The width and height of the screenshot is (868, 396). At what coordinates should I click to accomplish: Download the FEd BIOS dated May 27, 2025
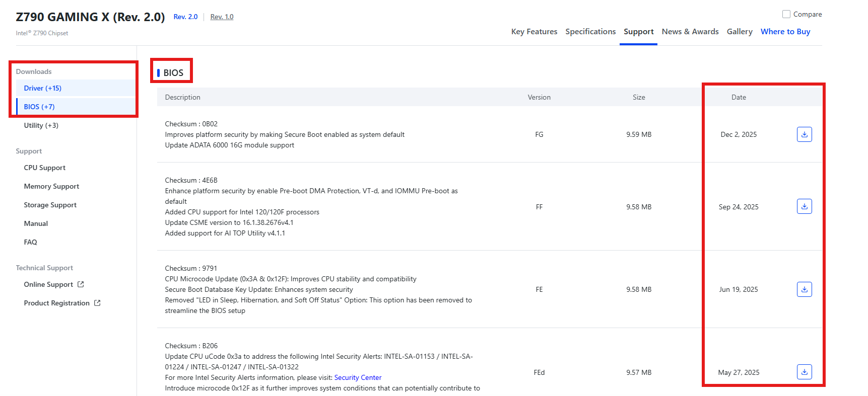coord(804,372)
